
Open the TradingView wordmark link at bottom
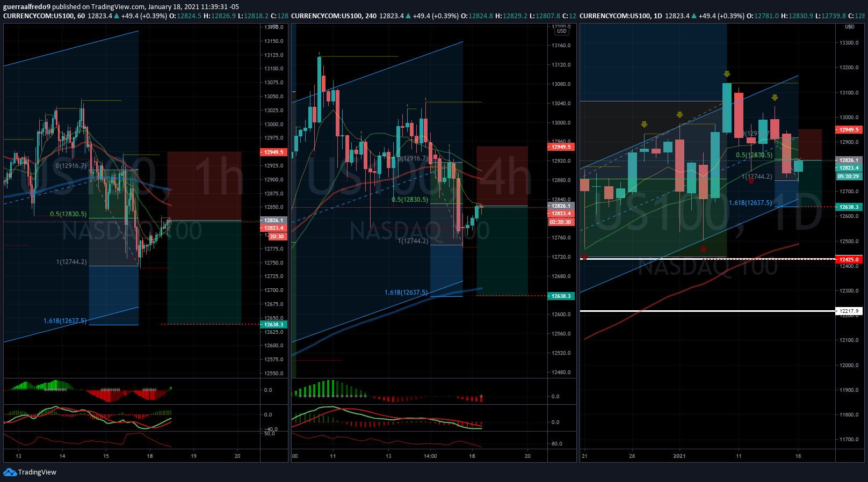pyautogui.click(x=37, y=472)
